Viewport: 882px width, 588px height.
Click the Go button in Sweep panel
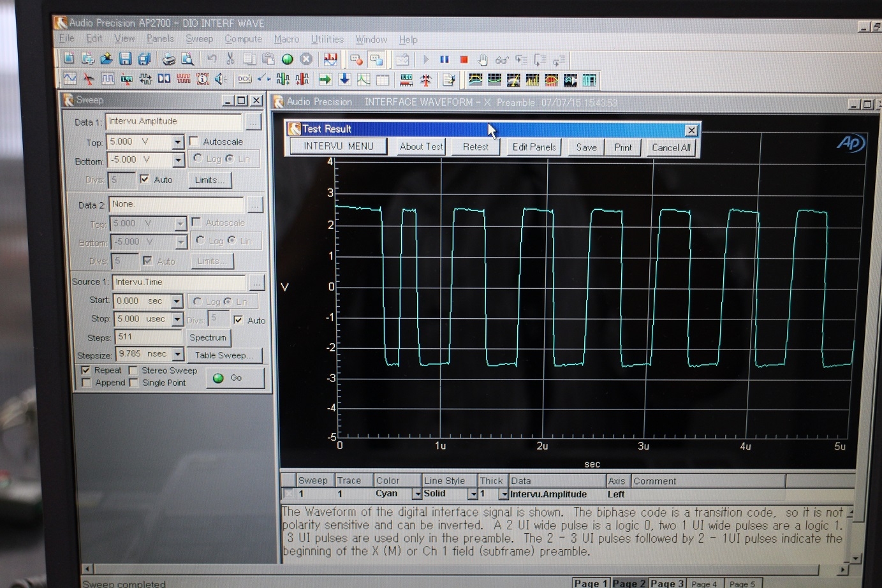coord(235,378)
